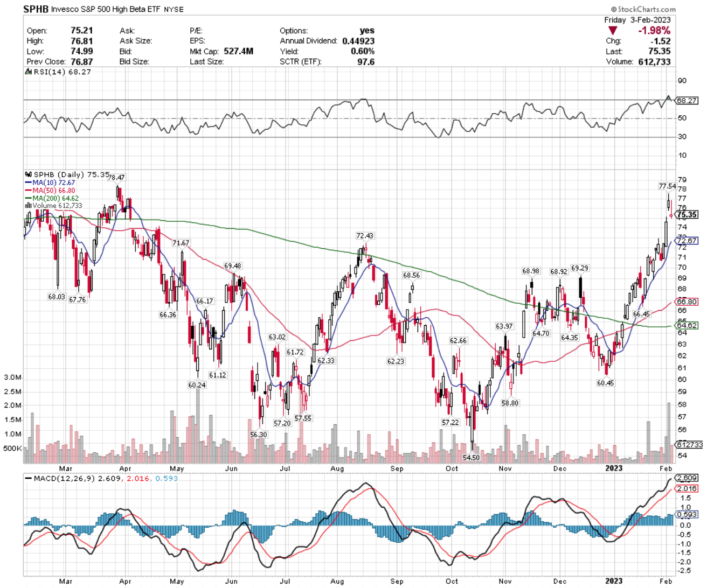Click the 56.30 June low annotation
The image size is (707, 588).
259,435
